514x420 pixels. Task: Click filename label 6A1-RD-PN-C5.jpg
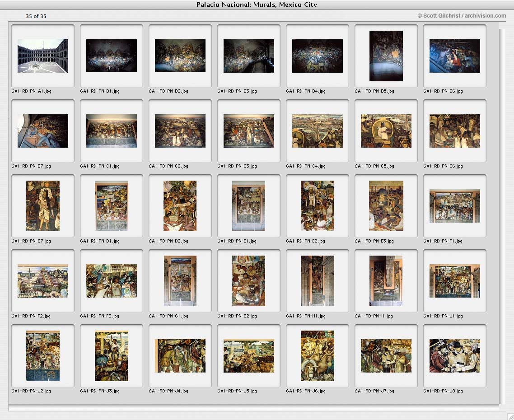(374, 166)
